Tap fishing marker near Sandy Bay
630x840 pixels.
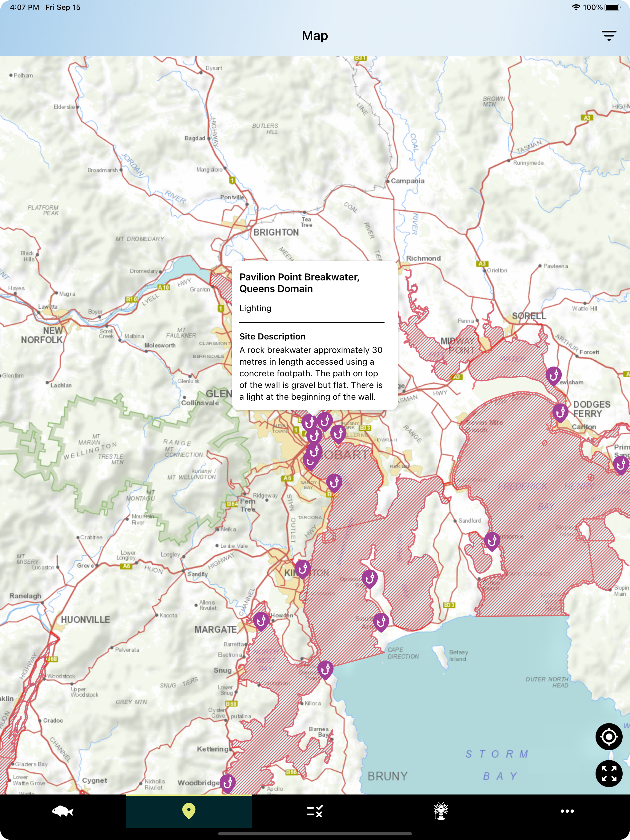pyautogui.click(x=334, y=483)
